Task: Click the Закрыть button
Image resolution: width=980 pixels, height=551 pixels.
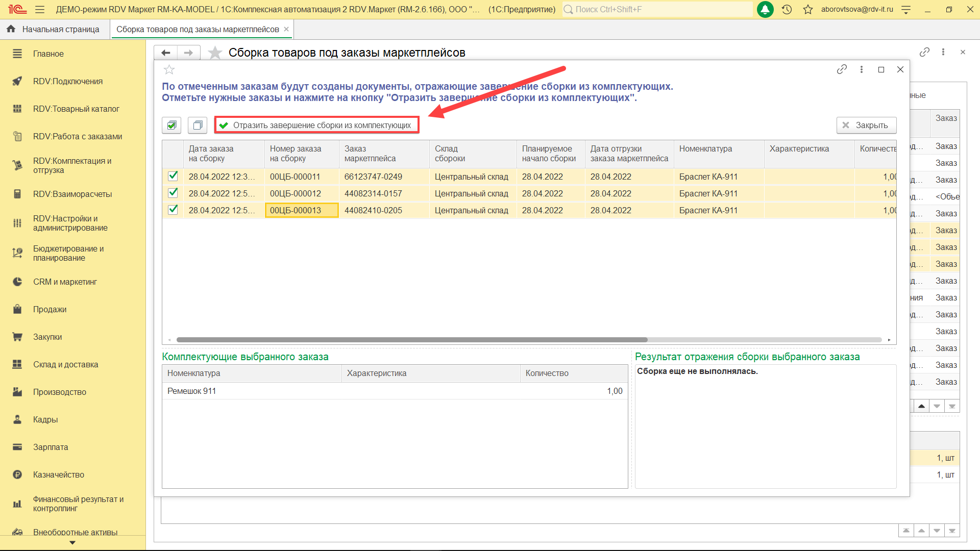Action: coord(866,125)
